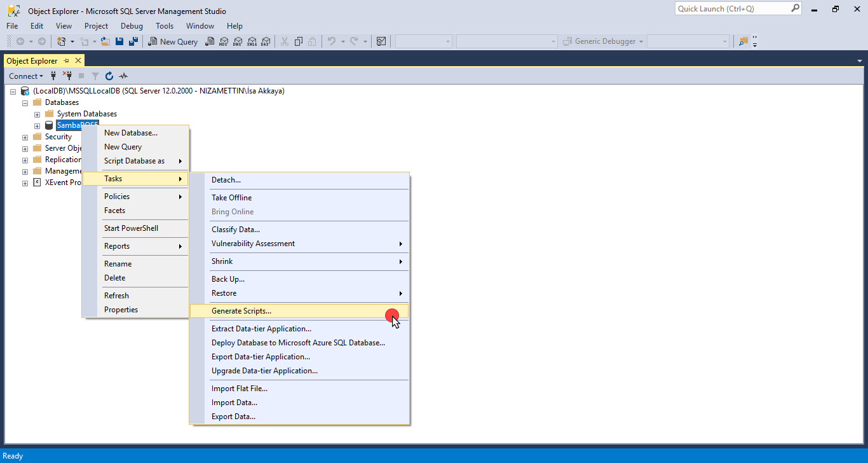The image size is (868, 463).
Task: Select Generate Scripts from the Tasks submenu
Action: tap(241, 311)
